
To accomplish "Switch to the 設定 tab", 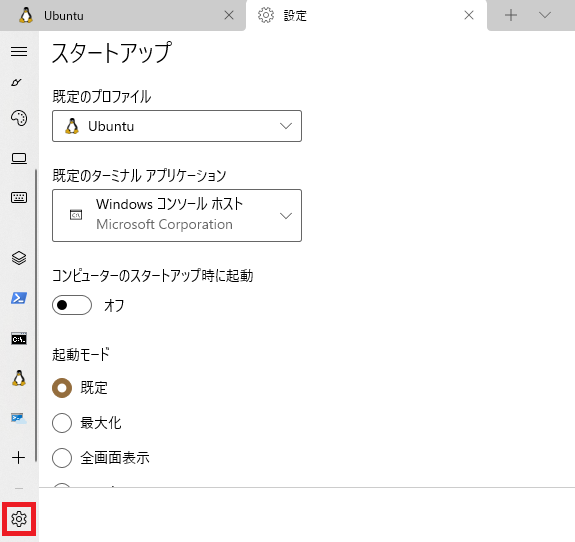I will [367, 16].
